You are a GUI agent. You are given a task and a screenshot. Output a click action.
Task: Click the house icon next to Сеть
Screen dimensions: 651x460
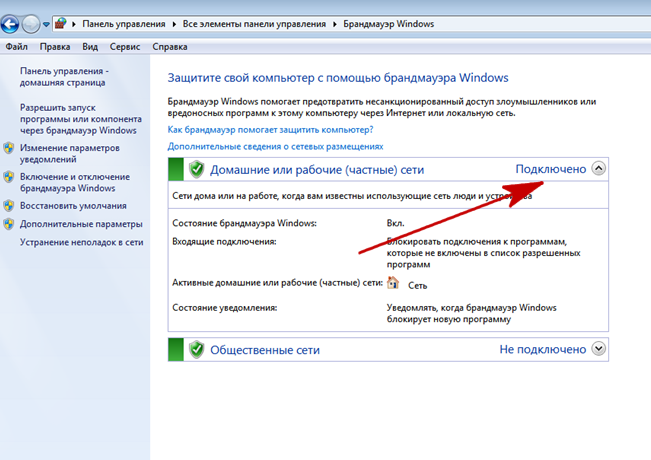pos(393,283)
